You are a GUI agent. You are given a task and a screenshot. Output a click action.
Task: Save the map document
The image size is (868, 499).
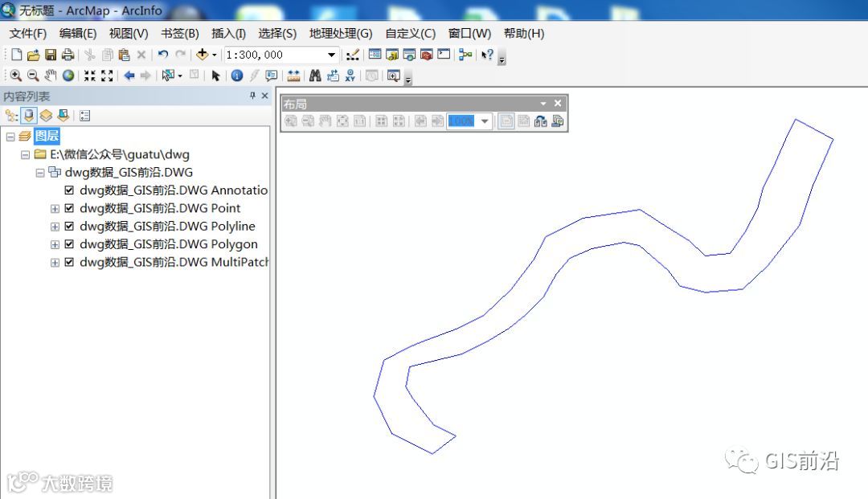[51, 55]
